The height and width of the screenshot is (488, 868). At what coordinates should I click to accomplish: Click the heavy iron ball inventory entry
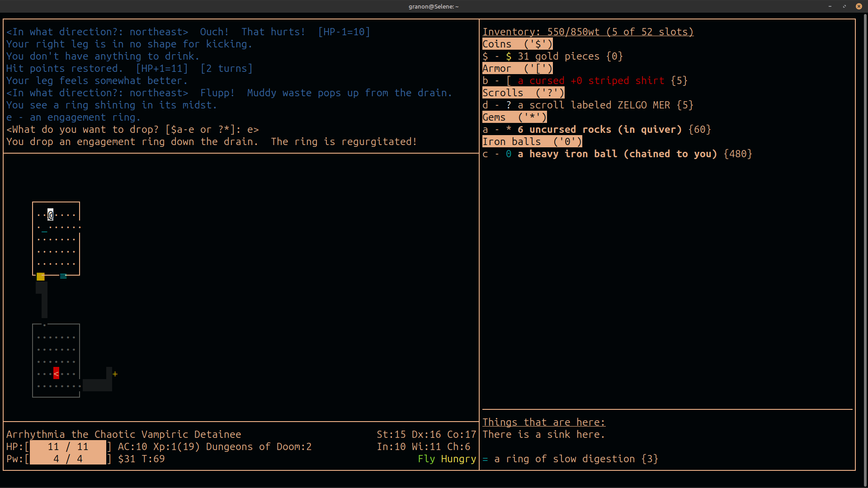[617, 154]
